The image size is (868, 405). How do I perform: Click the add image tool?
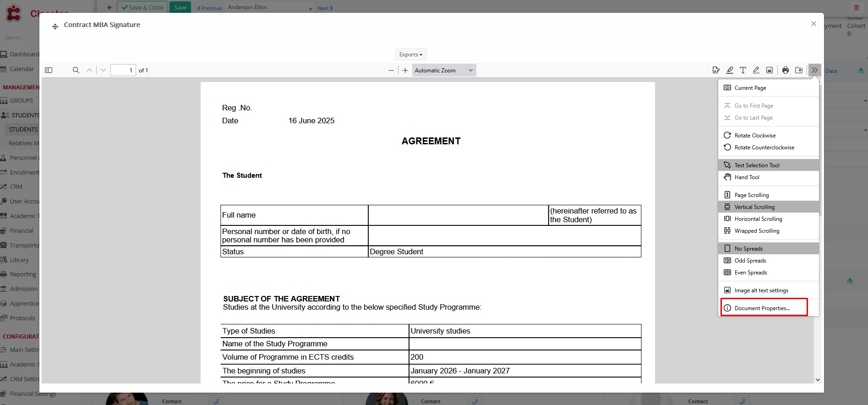pos(770,70)
